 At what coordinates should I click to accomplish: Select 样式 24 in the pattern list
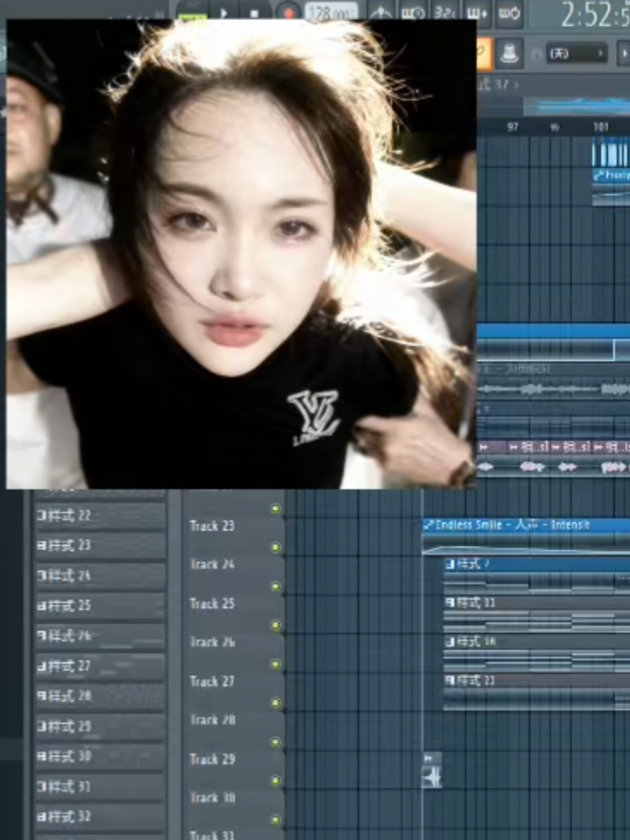tap(100, 575)
